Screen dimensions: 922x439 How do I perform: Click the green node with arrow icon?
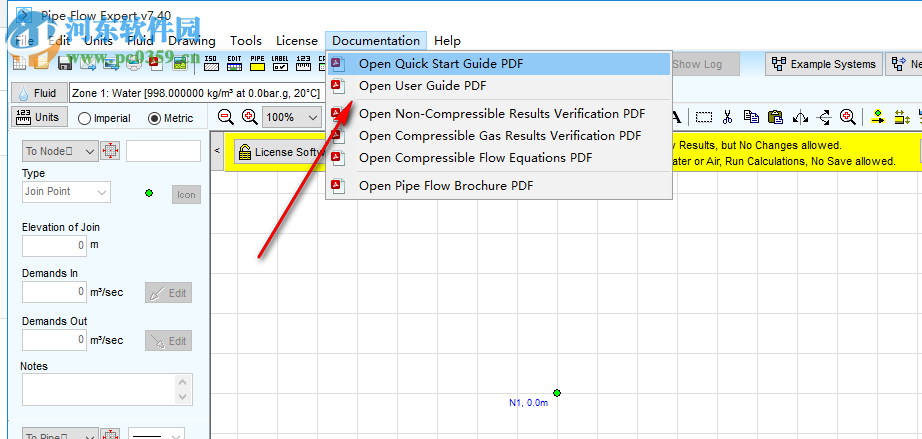pos(878,117)
